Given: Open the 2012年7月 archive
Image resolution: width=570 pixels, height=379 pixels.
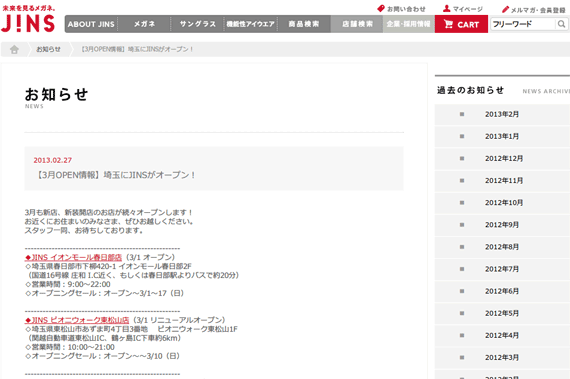Looking at the screenshot, I should coord(502,269).
